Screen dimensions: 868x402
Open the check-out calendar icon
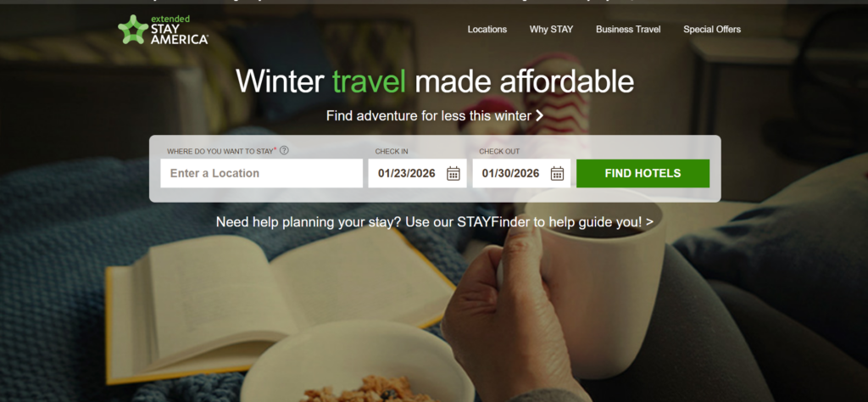[x=557, y=173]
